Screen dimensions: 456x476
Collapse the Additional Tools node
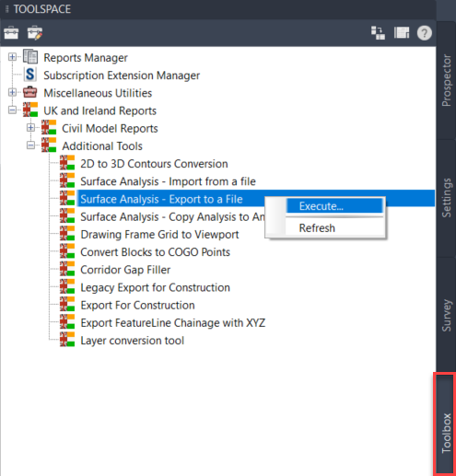(x=30, y=145)
